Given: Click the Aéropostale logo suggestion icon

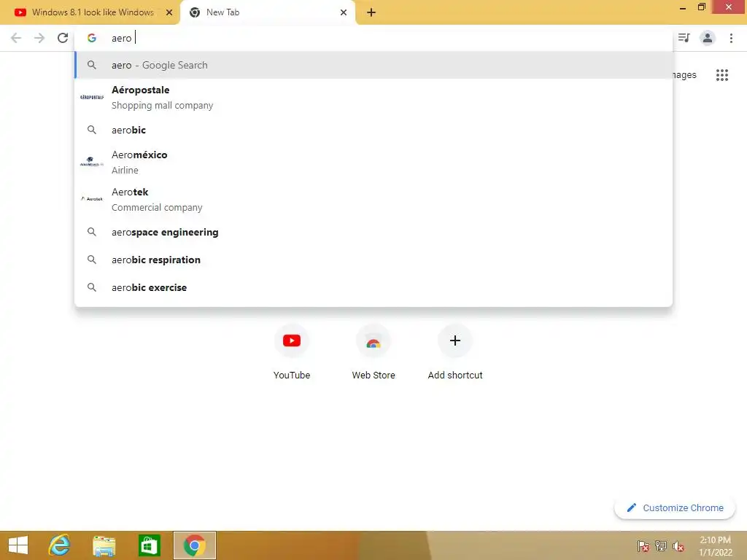Looking at the screenshot, I should click(92, 97).
